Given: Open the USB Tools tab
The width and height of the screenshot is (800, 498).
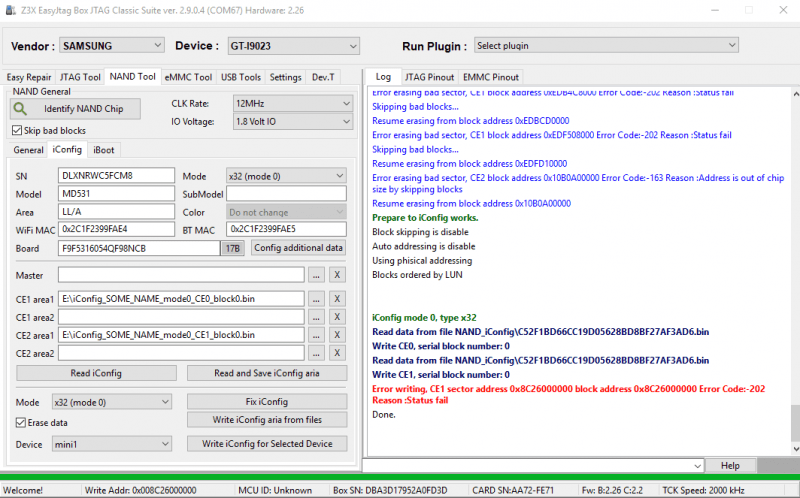Looking at the screenshot, I should point(241,77).
